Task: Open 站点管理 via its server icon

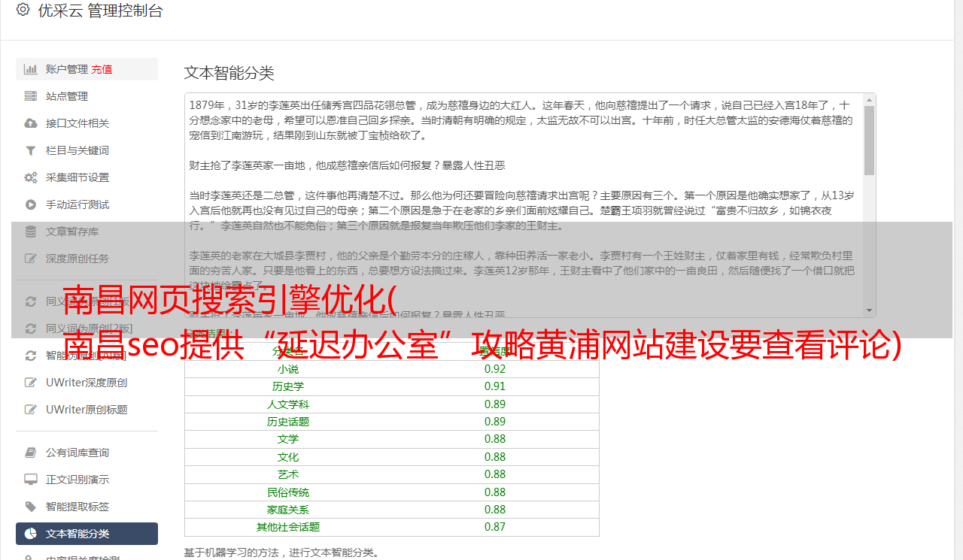Action: coord(31,96)
